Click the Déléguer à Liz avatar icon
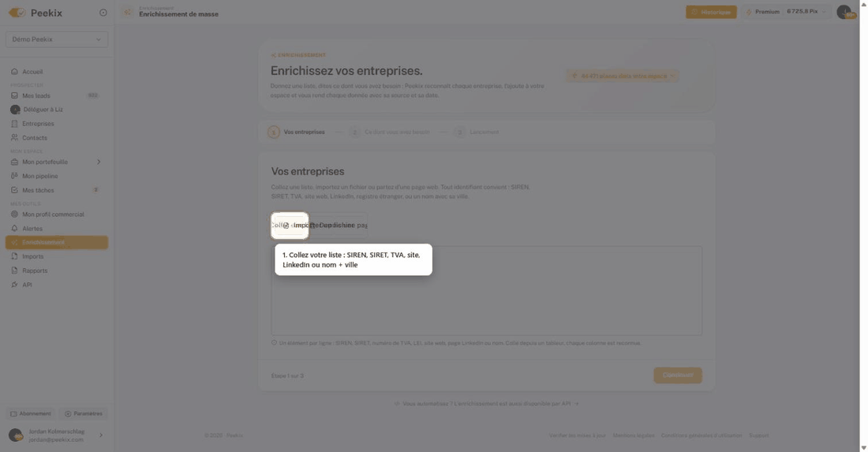Viewport: 868px width, 452px height. pos(15,110)
